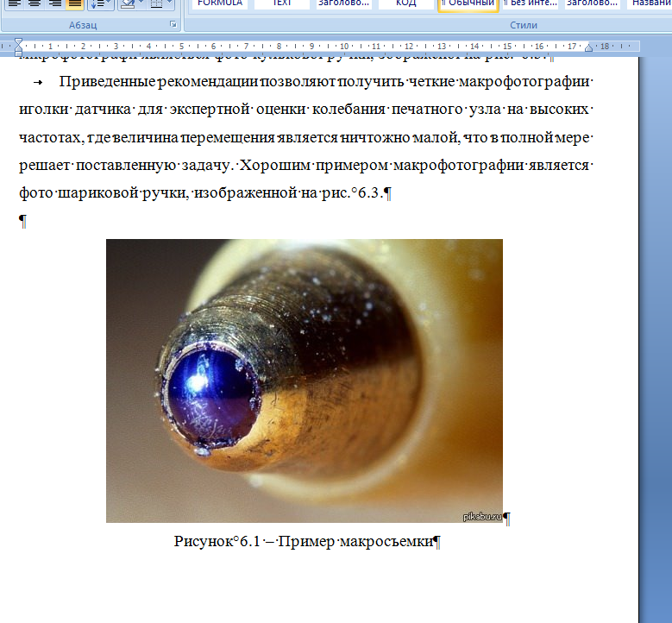Align text to the left
Screen dimensions: 672x623
pos(14,4)
